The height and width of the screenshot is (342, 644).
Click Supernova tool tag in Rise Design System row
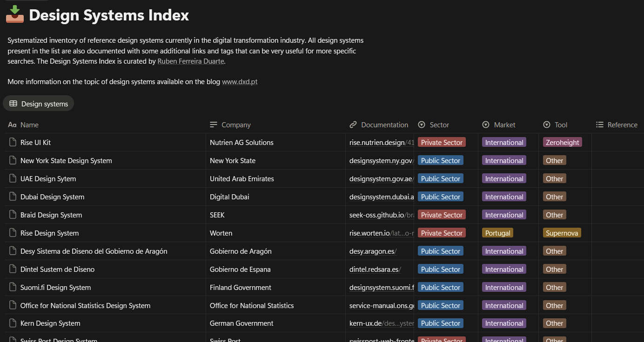[562, 233]
